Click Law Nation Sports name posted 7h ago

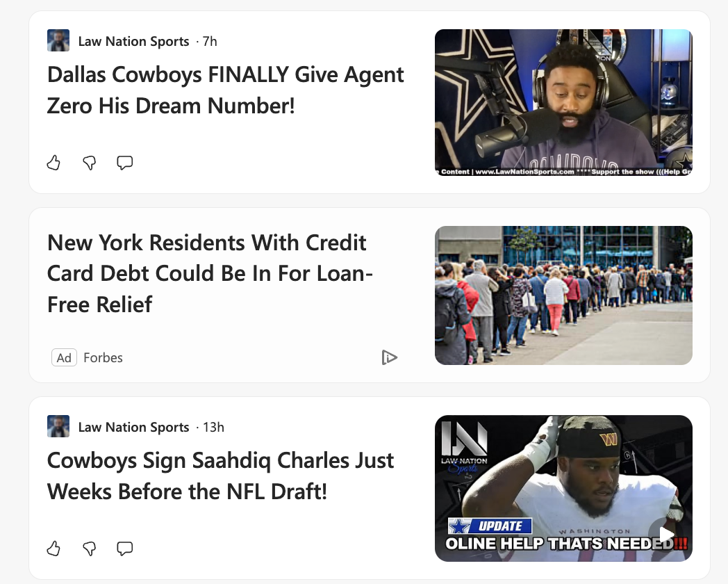pyautogui.click(x=133, y=41)
